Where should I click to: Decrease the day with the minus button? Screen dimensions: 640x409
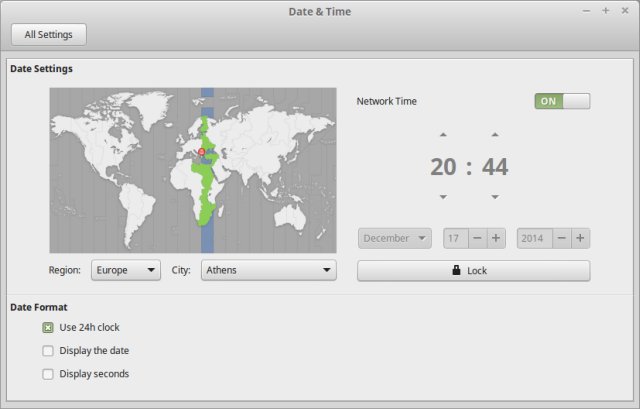click(478, 238)
